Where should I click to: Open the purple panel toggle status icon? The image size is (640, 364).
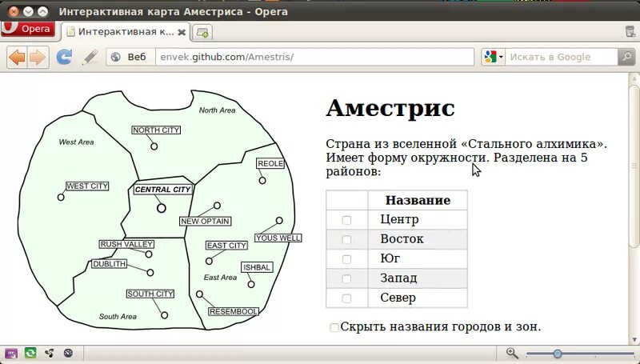[x=11, y=353]
